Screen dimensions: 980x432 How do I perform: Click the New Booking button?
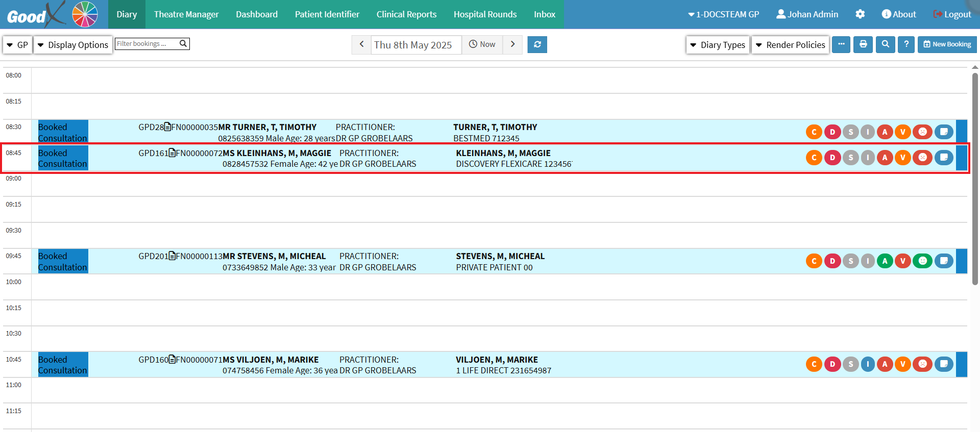pos(947,44)
